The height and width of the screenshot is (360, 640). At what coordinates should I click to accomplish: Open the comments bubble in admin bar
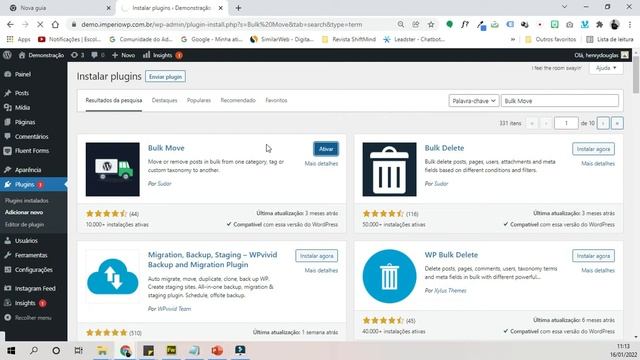pos(97,55)
